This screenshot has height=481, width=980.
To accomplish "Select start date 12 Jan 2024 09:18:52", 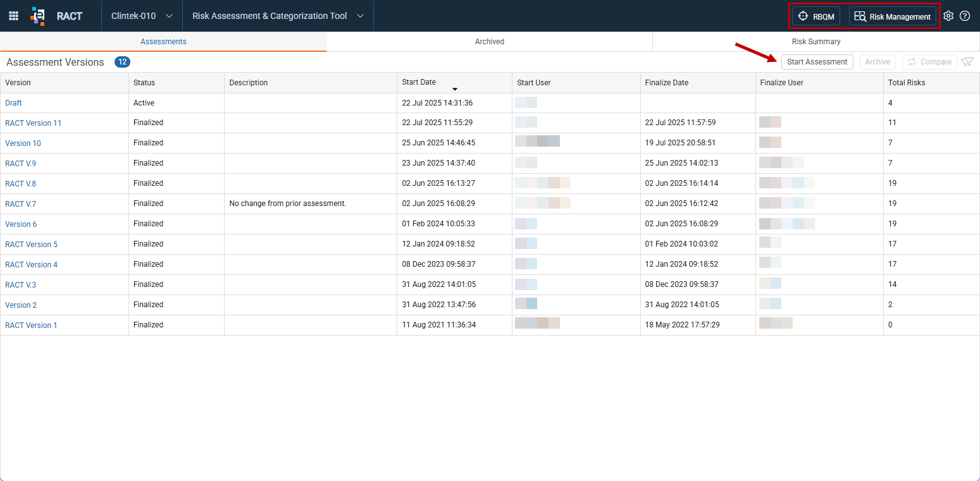I will coord(438,244).
